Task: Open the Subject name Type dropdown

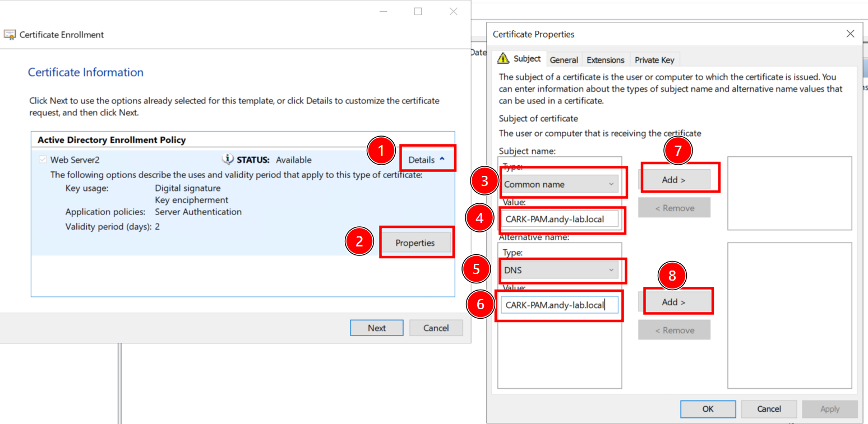Action: [560, 184]
